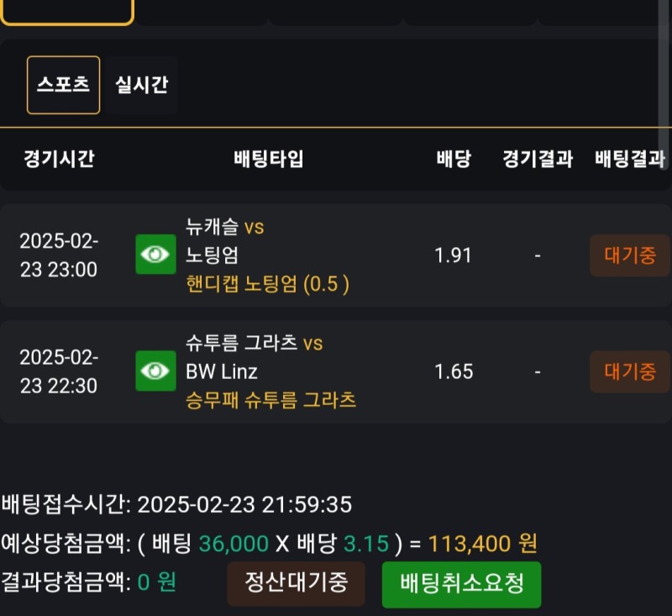Select the 핸디캡 노팅엄 (0.5) bet text
This screenshot has width=672, height=616.
pyautogui.click(x=267, y=284)
